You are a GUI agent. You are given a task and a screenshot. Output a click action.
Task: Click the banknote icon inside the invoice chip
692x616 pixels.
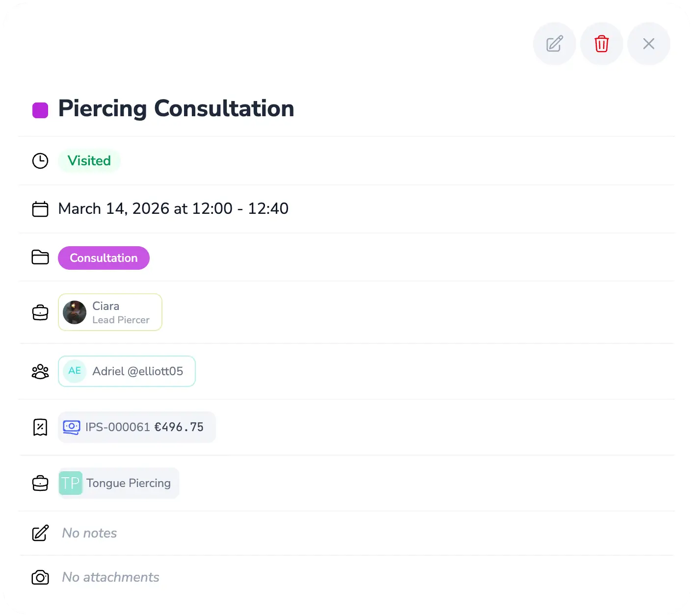click(73, 427)
